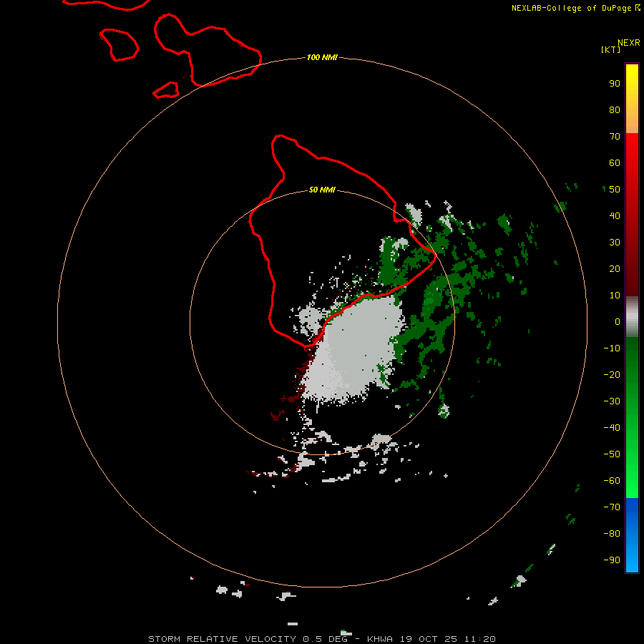
Task: Pick the green inbound segment of the color bar
Action: (632, 418)
